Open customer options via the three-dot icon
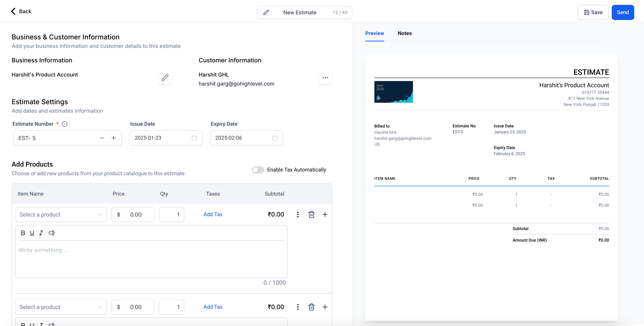 (325, 78)
